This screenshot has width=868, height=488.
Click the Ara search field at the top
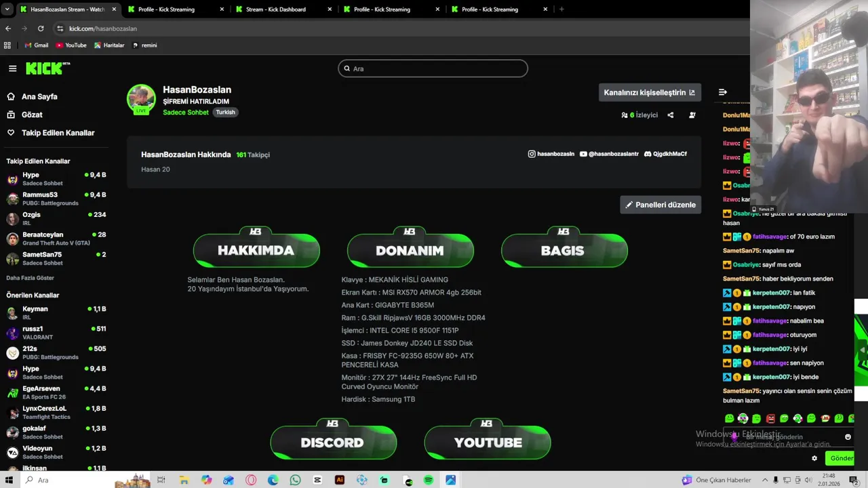pos(433,68)
